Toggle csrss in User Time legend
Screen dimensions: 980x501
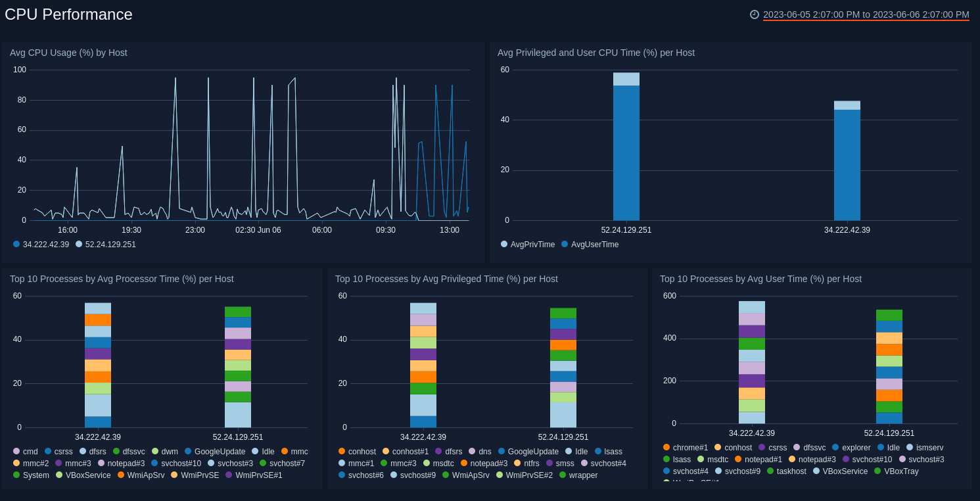pyautogui.click(x=772, y=448)
